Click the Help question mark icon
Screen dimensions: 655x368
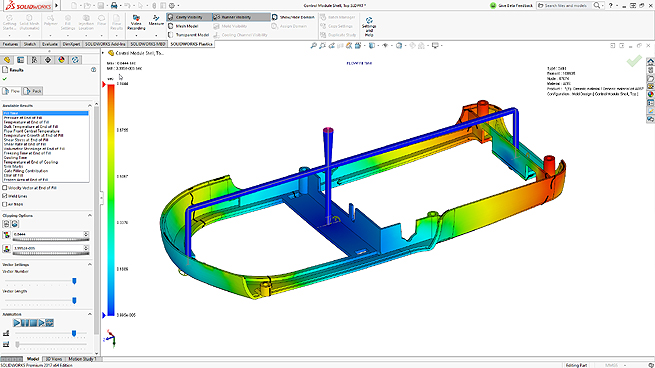[611, 5]
